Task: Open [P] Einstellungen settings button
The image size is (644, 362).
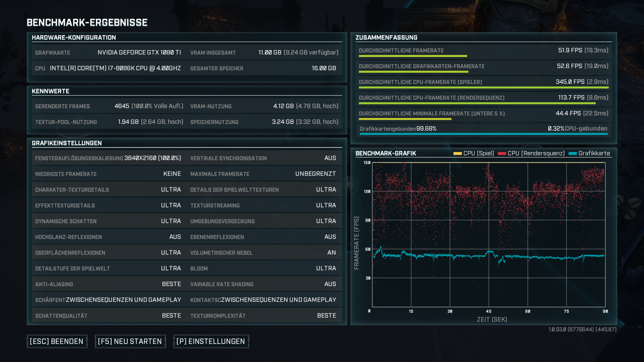Action: (211, 341)
